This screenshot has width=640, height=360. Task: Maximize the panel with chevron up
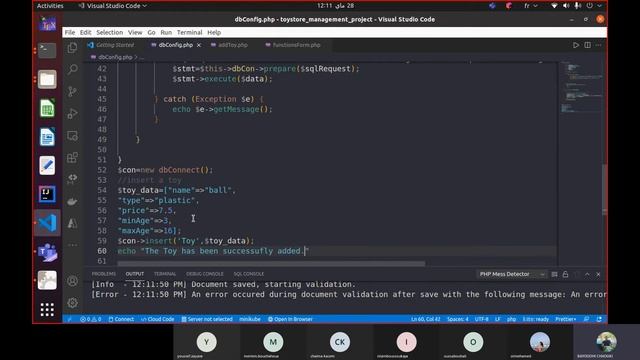[587, 274]
